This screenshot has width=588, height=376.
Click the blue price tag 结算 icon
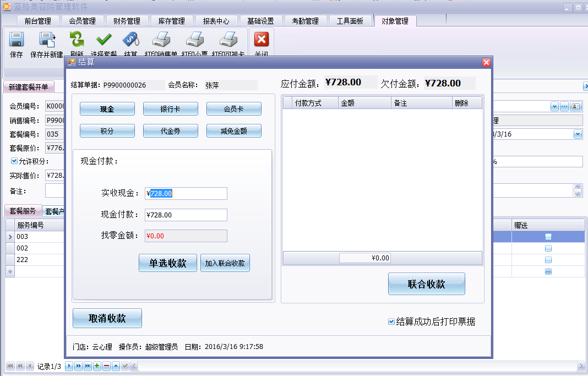(130, 40)
